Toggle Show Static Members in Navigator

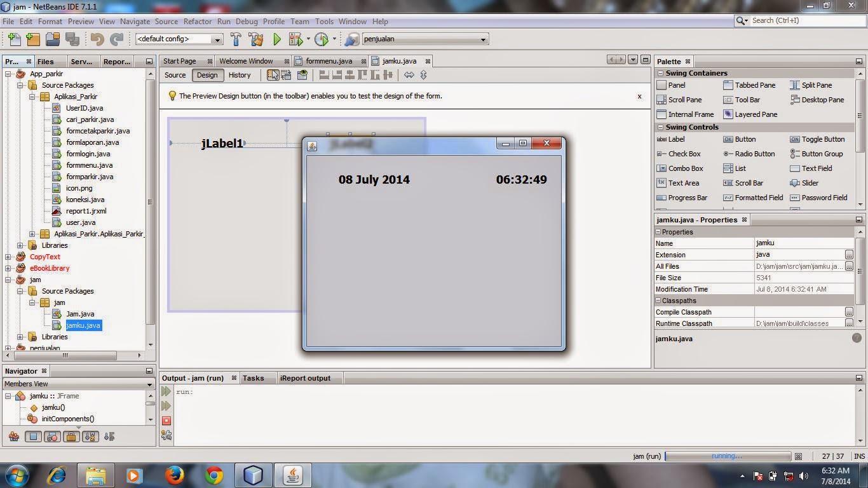[52, 437]
